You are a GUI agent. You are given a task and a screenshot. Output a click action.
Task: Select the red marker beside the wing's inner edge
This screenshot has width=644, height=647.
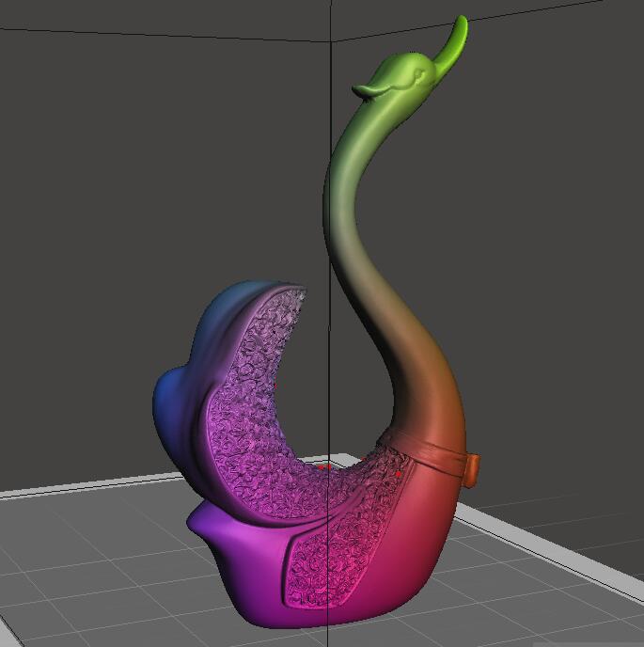point(275,386)
